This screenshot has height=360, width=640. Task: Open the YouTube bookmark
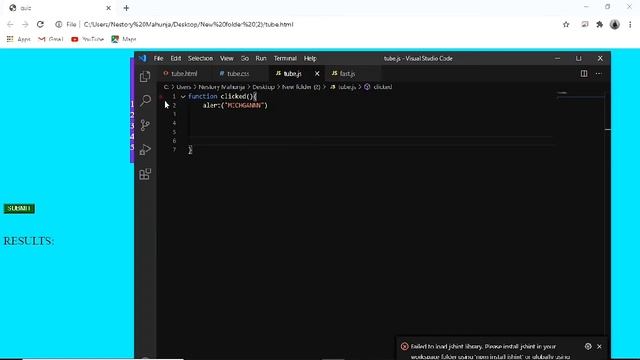87,39
